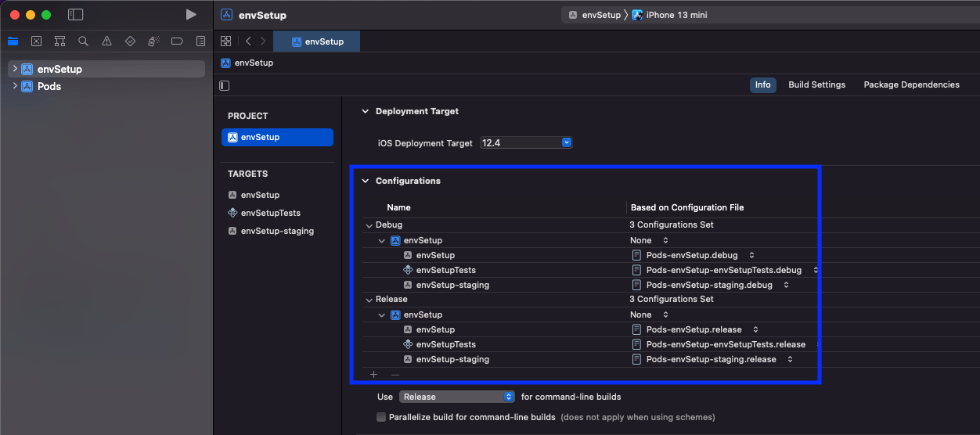This screenshot has height=435, width=980.
Task: Toggle the project and targets list sidebar
Action: pos(225,85)
